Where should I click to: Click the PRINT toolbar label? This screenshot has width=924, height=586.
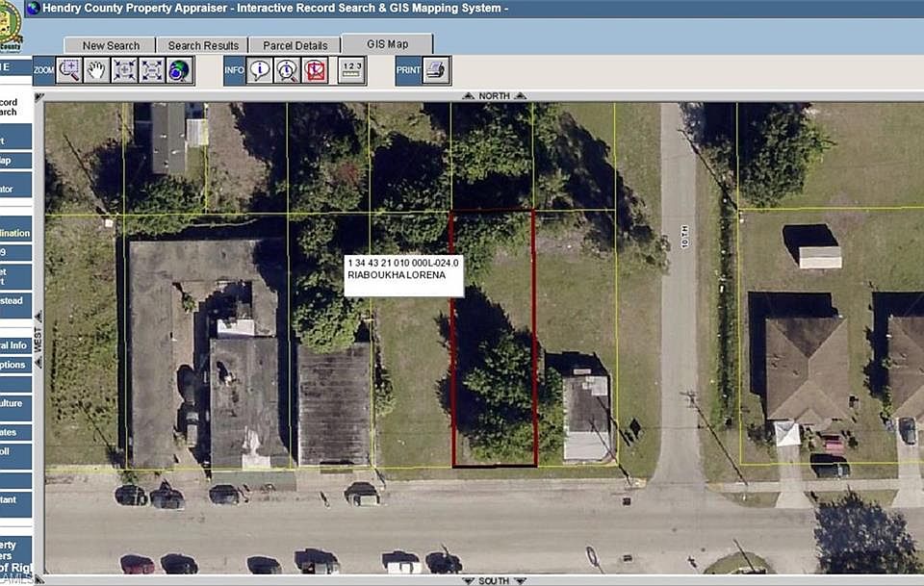tap(408, 70)
